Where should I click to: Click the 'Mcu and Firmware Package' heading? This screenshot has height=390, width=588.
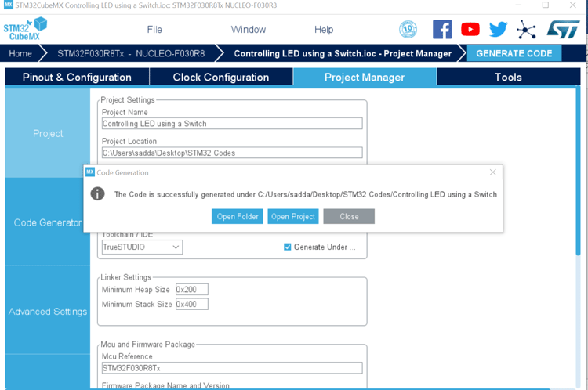[147, 345]
